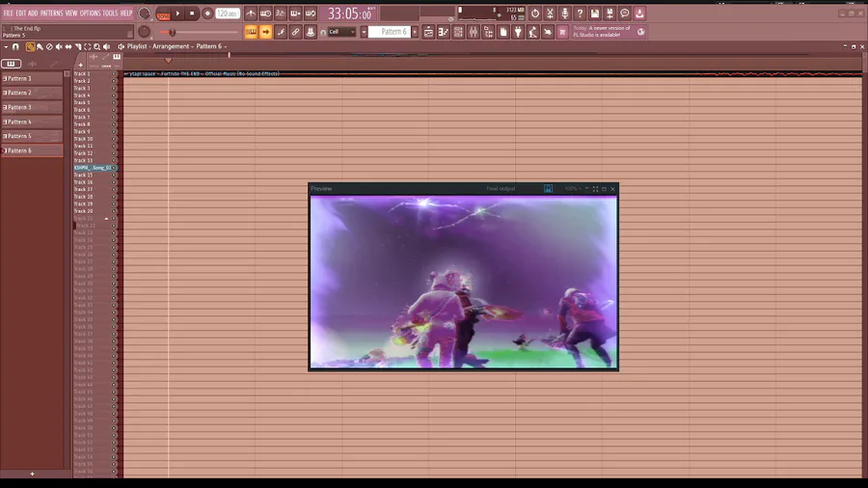Open the Playlist options menu arrow
The height and width of the screenshot is (488, 868).
(x=6, y=47)
